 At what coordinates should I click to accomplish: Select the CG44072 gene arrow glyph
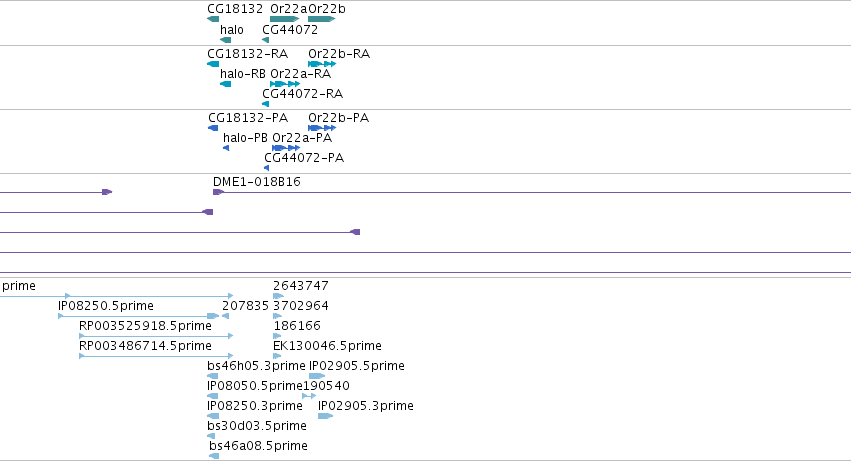[x=265, y=40]
